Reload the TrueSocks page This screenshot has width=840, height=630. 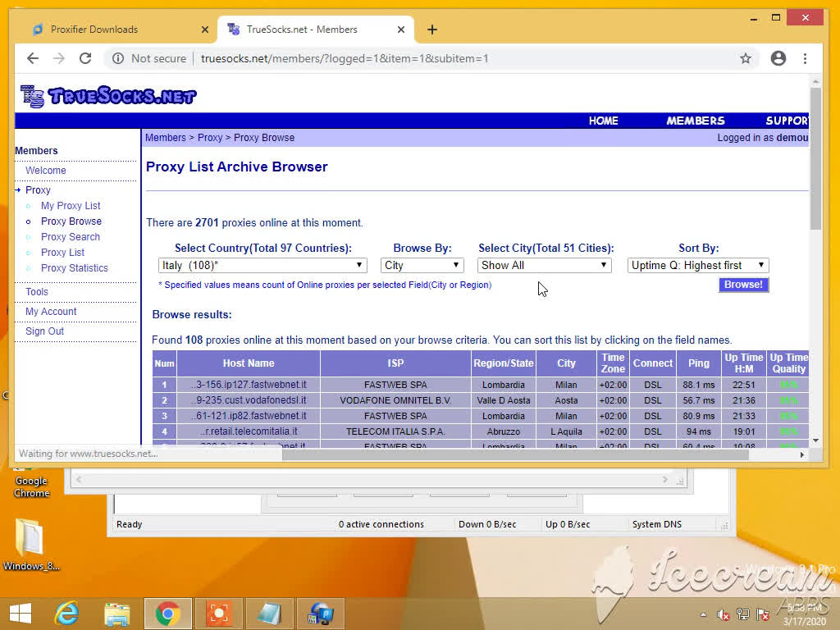click(85, 58)
